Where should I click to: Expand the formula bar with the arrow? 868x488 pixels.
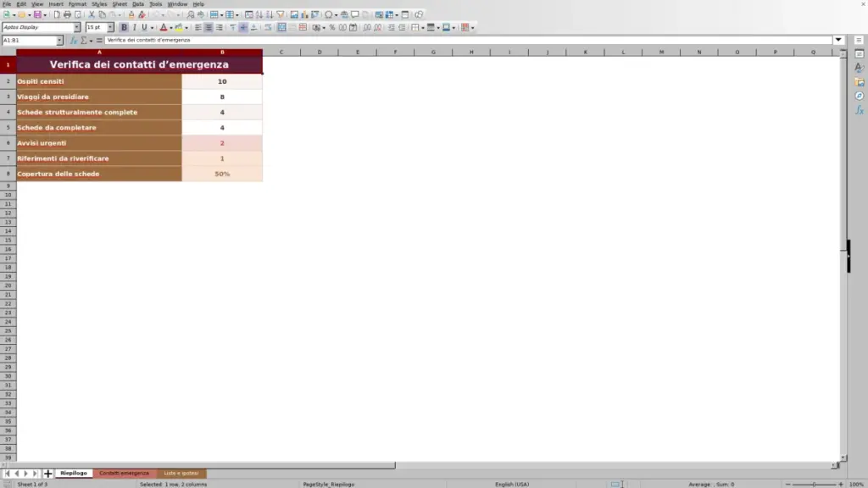tap(838, 40)
